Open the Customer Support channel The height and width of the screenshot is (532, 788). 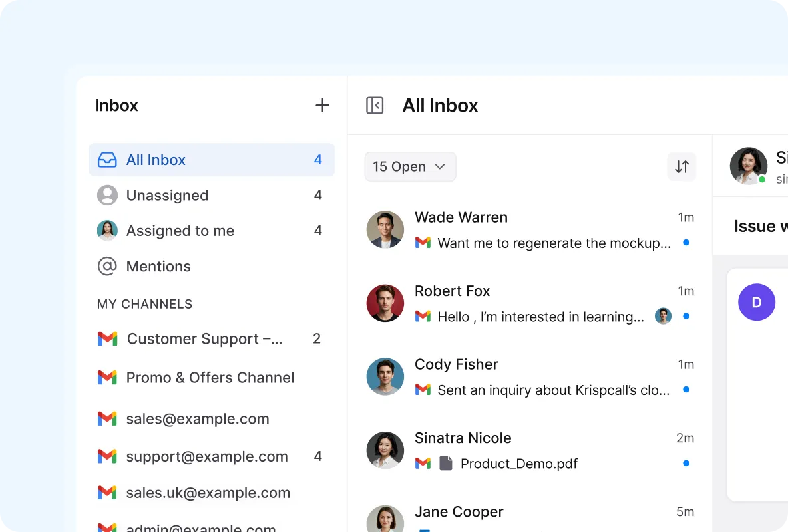[204, 339]
